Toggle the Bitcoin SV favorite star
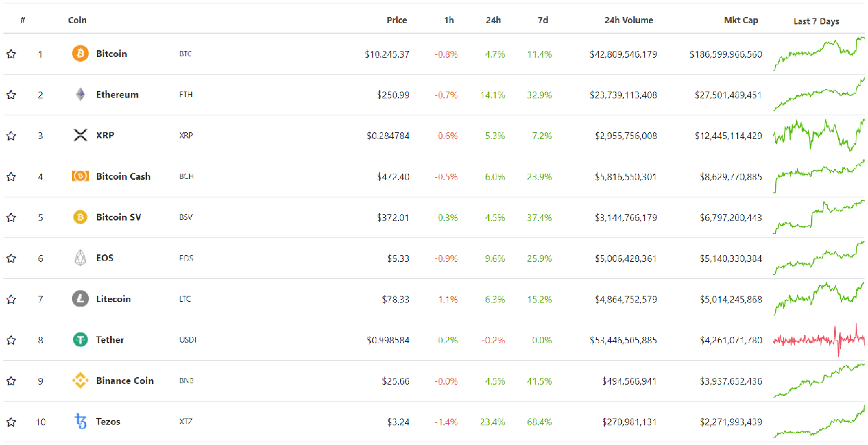 coord(11,217)
